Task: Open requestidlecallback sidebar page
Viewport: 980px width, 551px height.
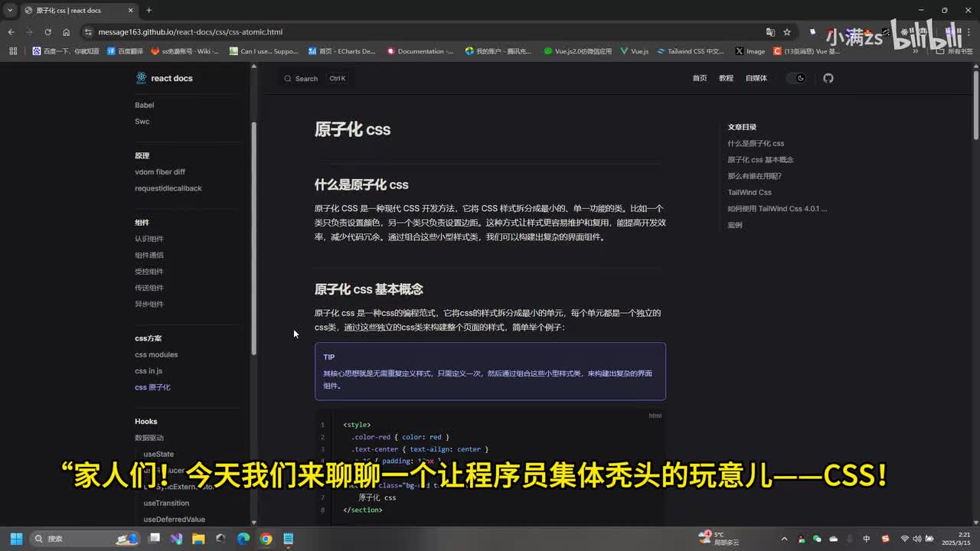Action: 168,188
